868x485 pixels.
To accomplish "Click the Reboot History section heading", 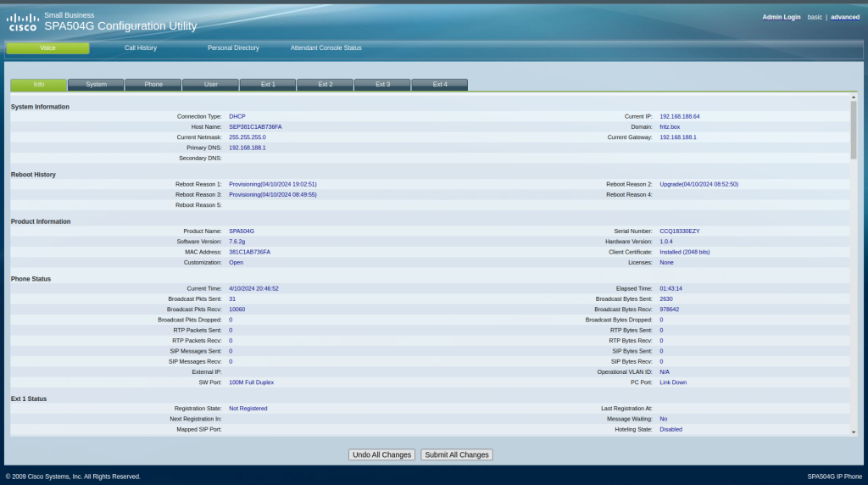I will click(33, 175).
